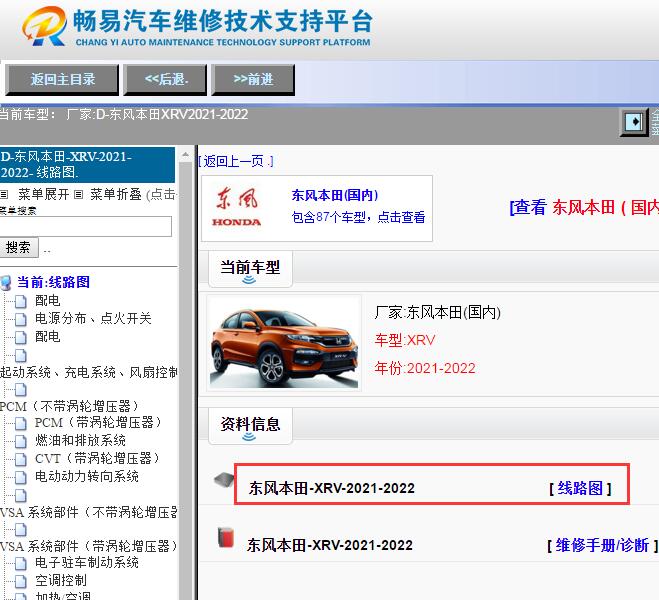Open the 维修手册/诊断 link
The height and width of the screenshot is (600, 659).
click(602, 545)
